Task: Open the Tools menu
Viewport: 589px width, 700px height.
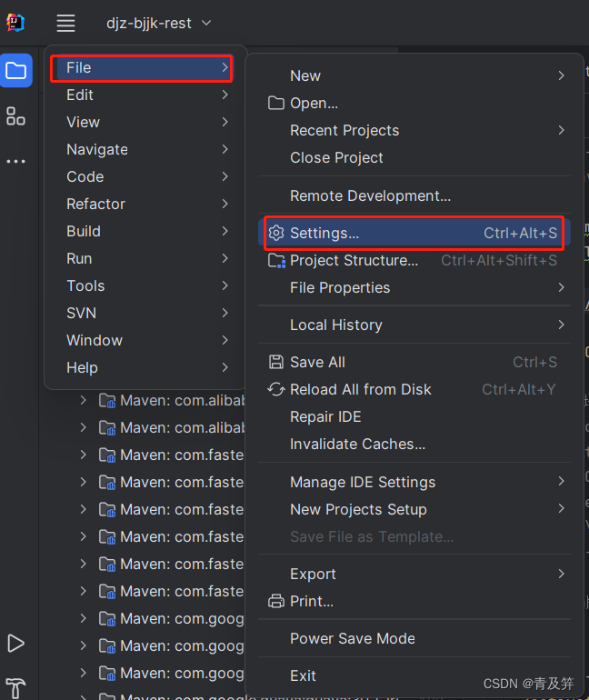Action: 147,285
